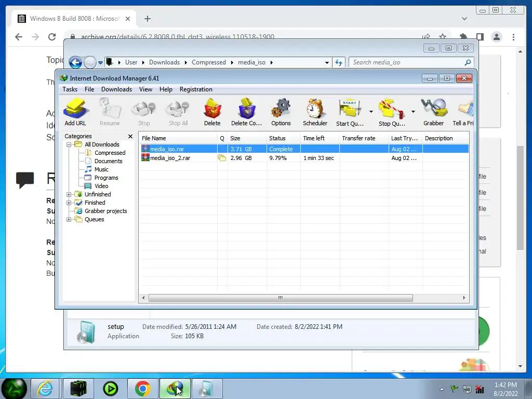Screen dimensions: 532x399
Task: Select the Video category
Action: (101, 186)
